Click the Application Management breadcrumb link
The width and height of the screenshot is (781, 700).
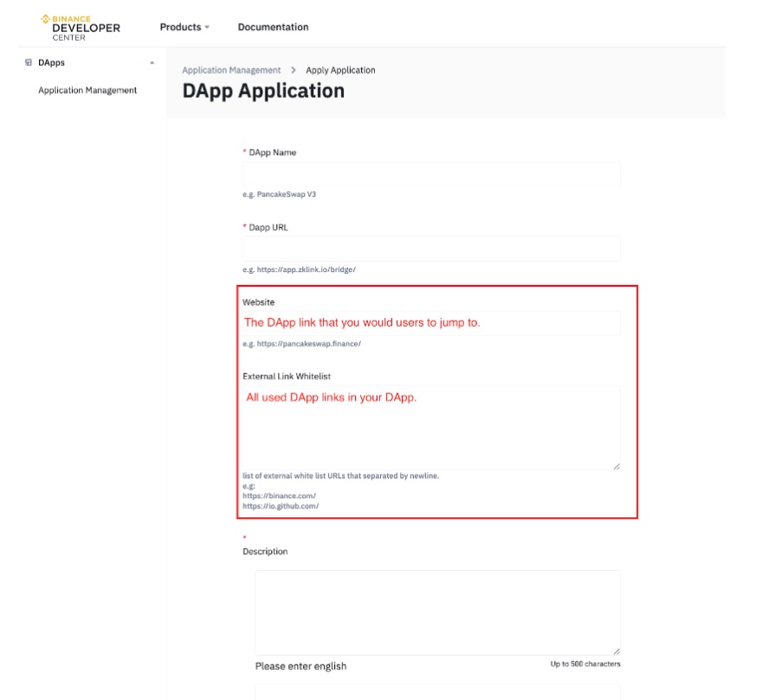tap(229, 70)
